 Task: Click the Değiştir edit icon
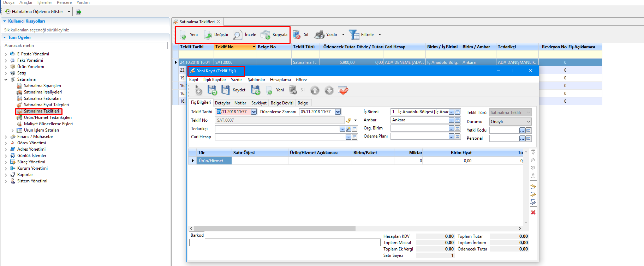coord(208,35)
